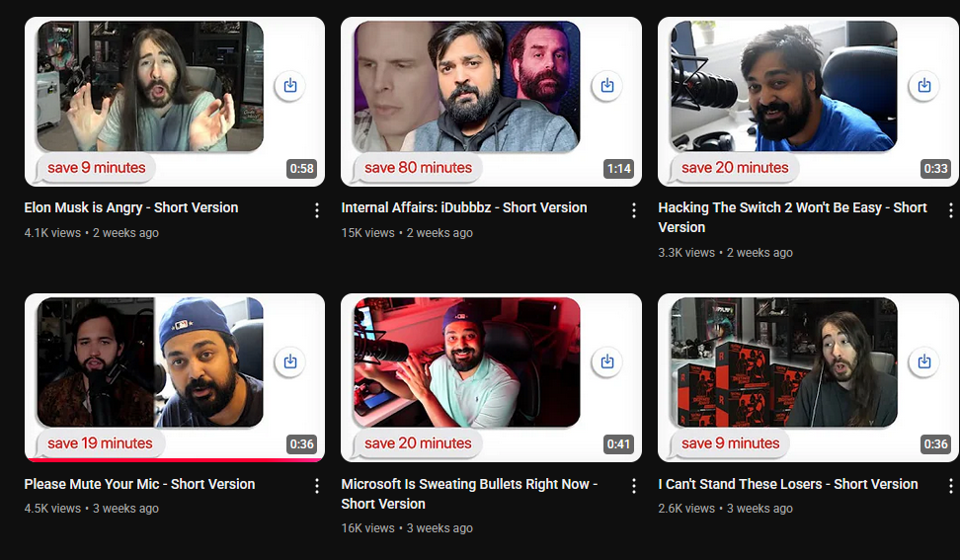Click download icon on Microsoft Is Sweating Bullets thumbnail

[x=607, y=361]
